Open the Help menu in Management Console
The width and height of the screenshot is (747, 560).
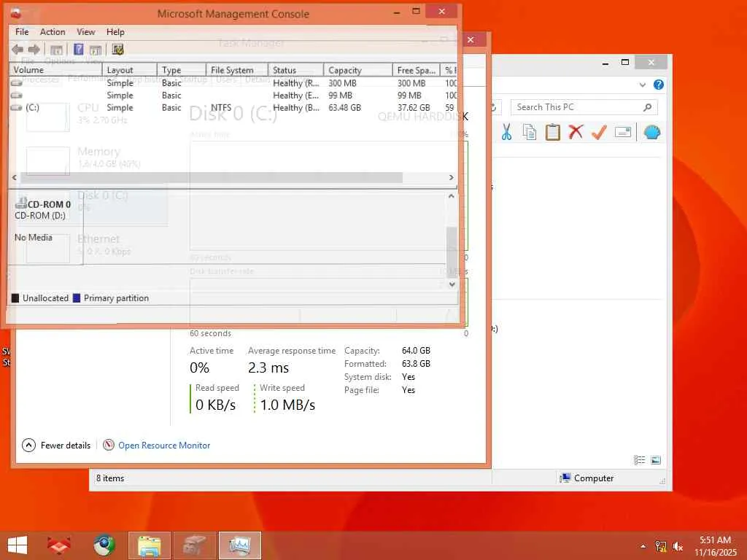click(x=115, y=32)
